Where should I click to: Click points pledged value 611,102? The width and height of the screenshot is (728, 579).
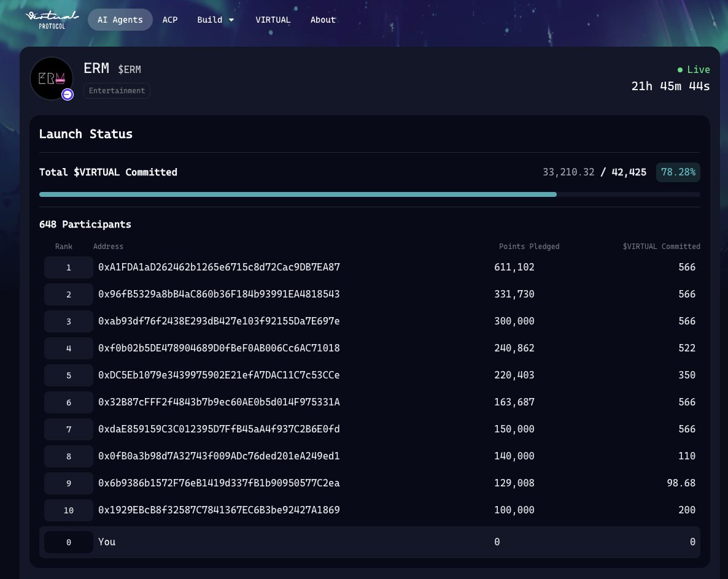[514, 267]
